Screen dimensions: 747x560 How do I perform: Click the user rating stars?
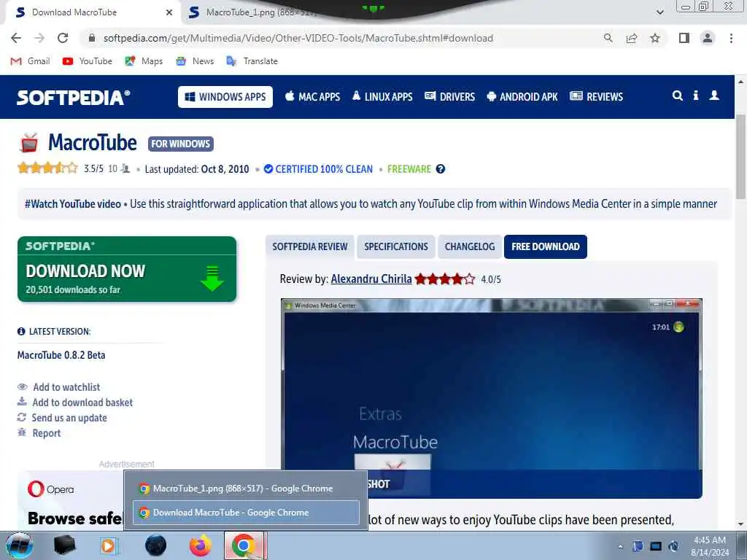tap(47, 168)
